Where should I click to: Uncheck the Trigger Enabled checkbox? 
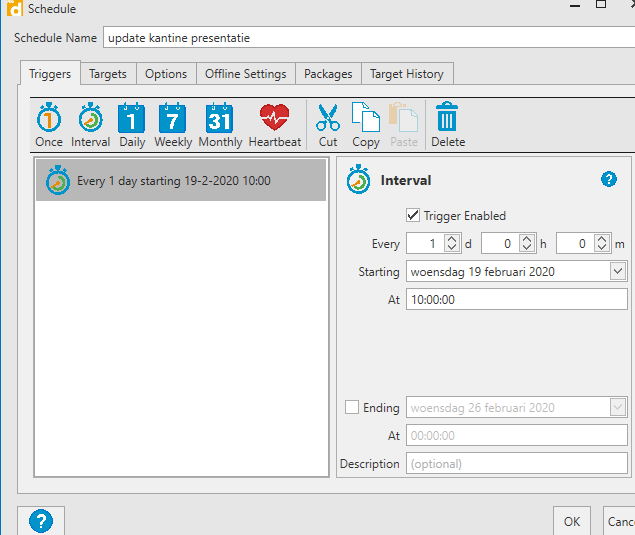click(413, 215)
